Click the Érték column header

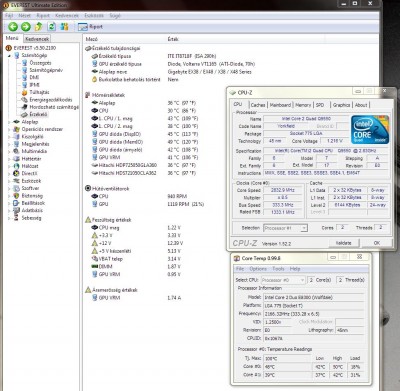pyautogui.click(x=173, y=39)
